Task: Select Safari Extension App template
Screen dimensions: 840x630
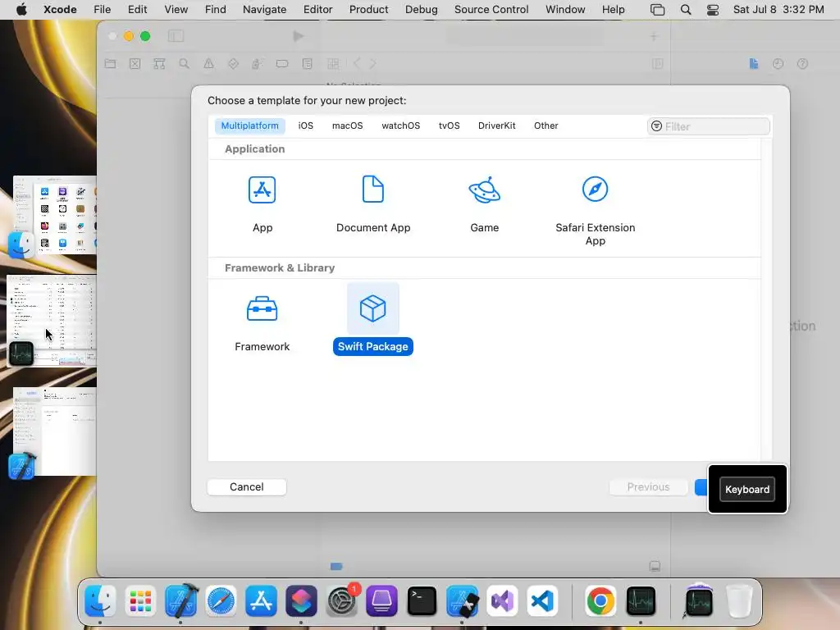Action: coord(596,210)
